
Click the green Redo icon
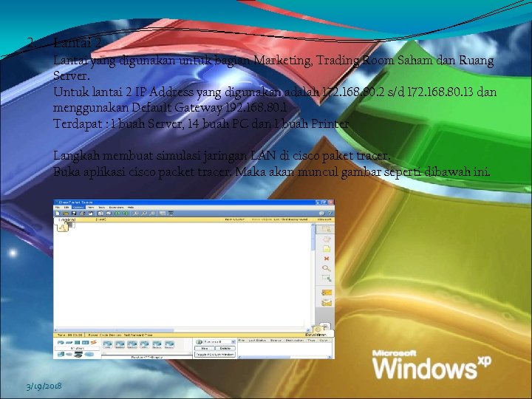click(x=125, y=214)
